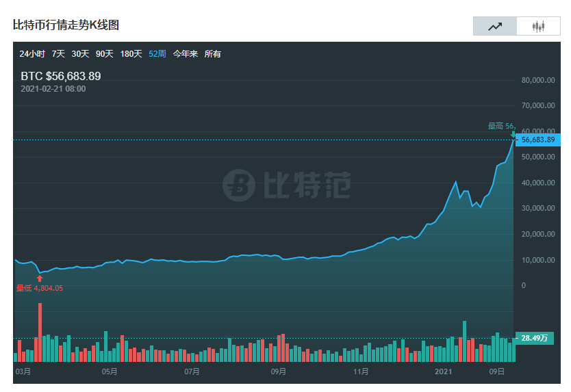This screenshot has height=392, width=571.
Task: Click the green 28.49万 volume tag
Action: pyautogui.click(x=534, y=338)
